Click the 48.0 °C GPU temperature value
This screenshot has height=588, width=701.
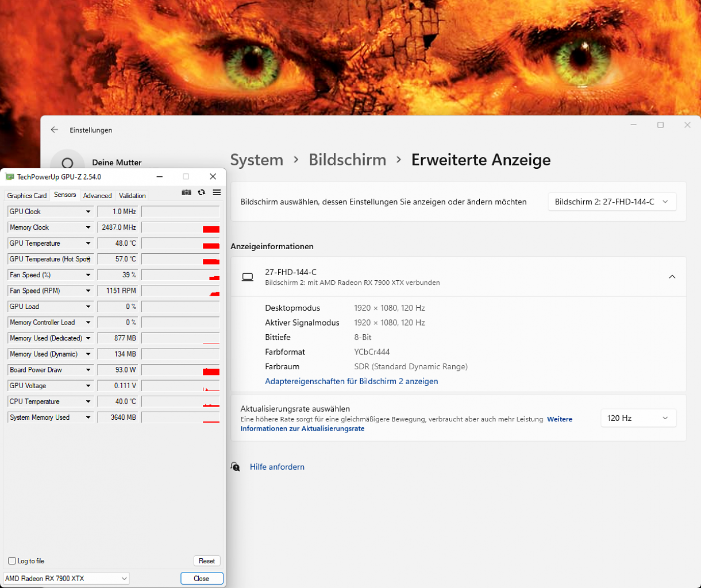(118, 243)
